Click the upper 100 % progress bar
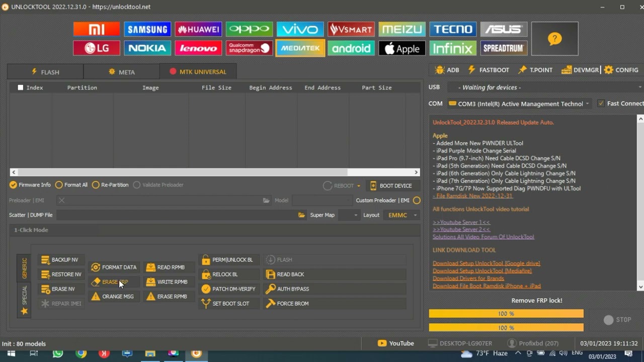 [506, 314]
